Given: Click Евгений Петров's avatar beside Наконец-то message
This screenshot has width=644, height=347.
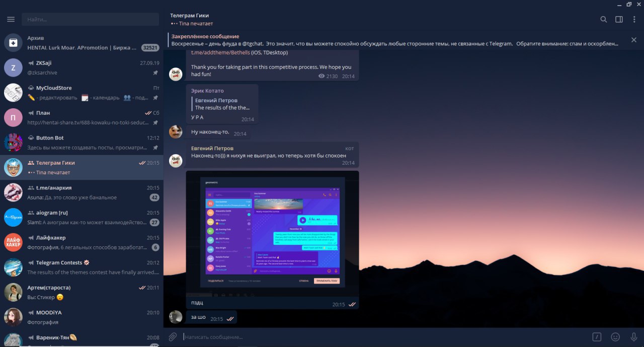Looking at the screenshot, I should pos(176,161).
